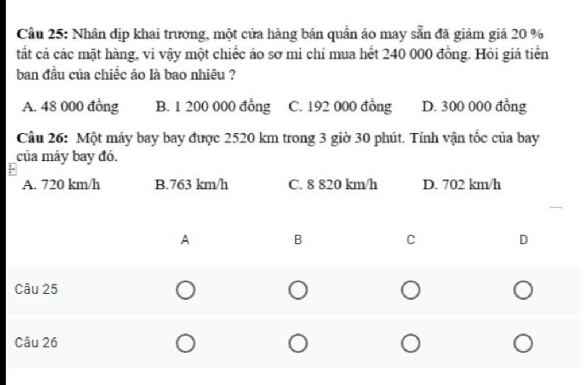Click column header D in answer grid

523,240
